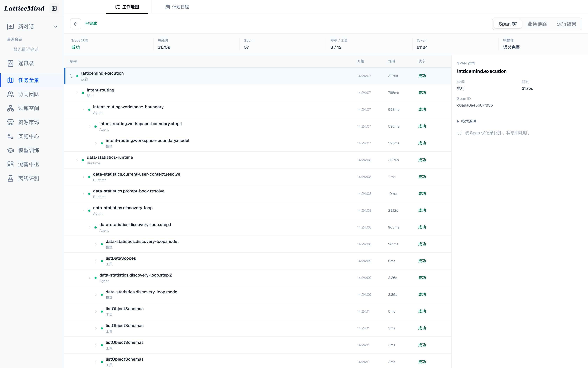Click the 30.76s duration cell

pyautogui.click(x=393, y=160)
